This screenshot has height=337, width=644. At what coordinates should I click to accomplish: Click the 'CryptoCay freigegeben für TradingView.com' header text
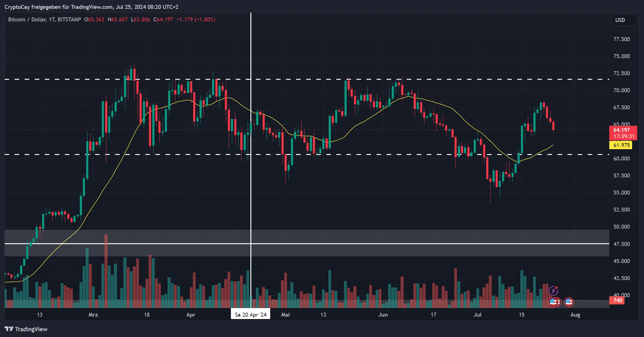(x=59, y=7)
